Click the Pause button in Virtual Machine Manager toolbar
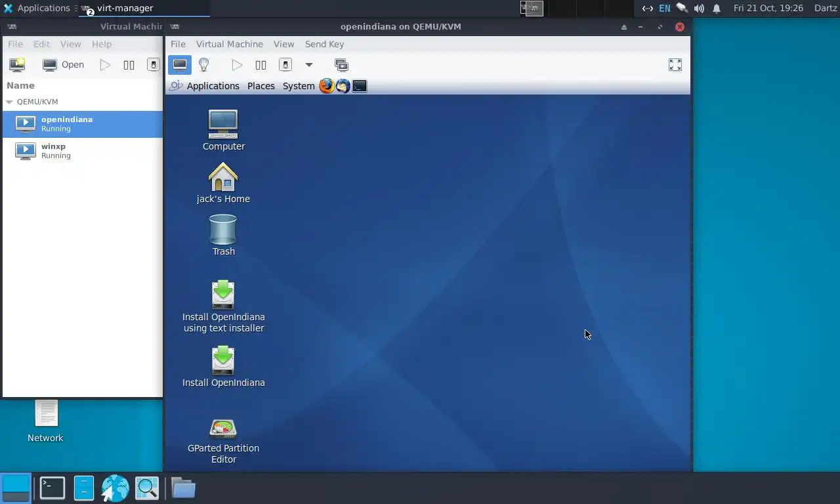Viewport: 840px width, 504px height. pyautogui.click(x=129, y=64)
